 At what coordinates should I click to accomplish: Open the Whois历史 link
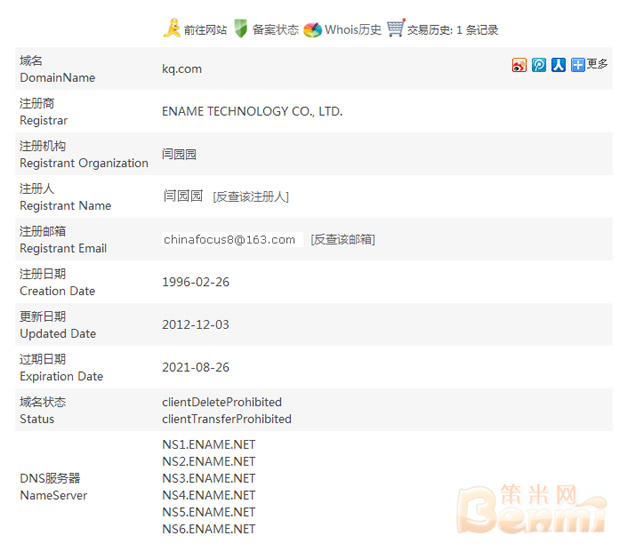tap(353, 30)
